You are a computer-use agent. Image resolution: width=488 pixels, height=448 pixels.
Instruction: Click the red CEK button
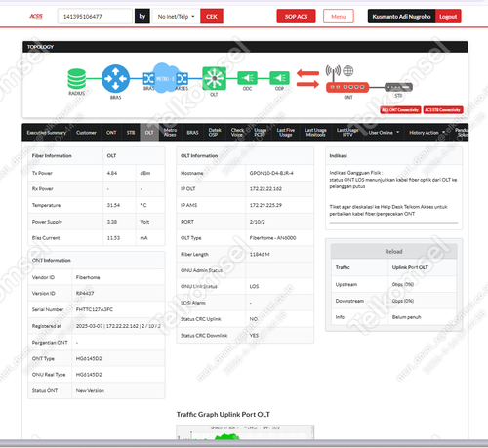coord(212,17)
